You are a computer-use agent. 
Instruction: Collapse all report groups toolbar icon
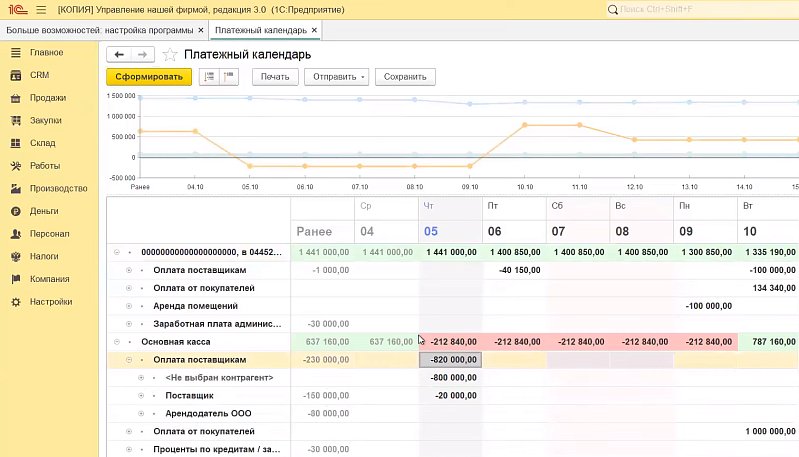coord(229,77)
